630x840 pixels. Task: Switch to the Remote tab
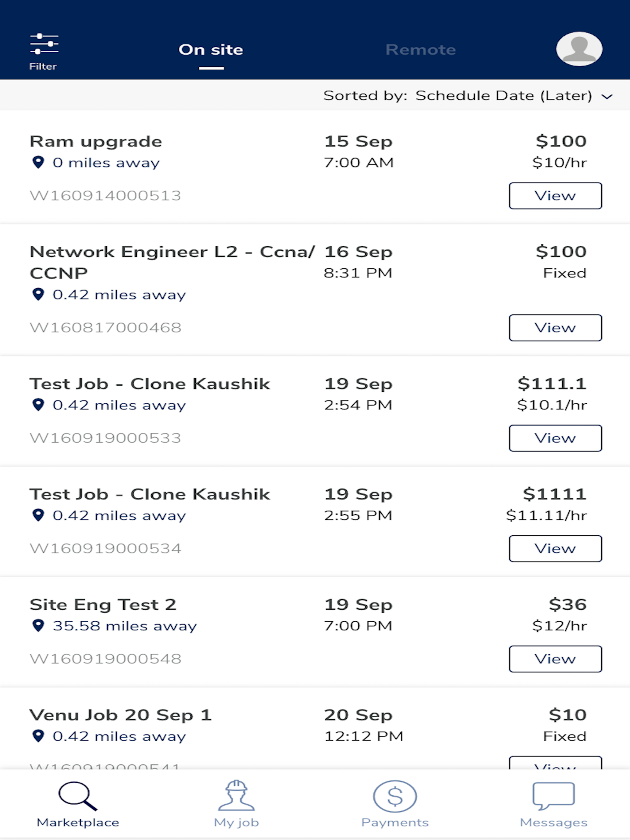421,50
